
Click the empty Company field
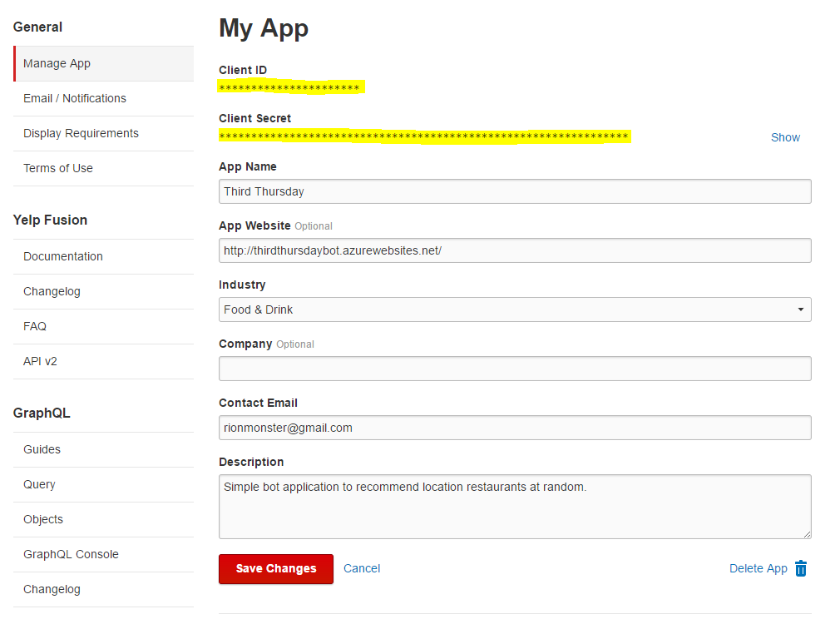coord(515,369)
